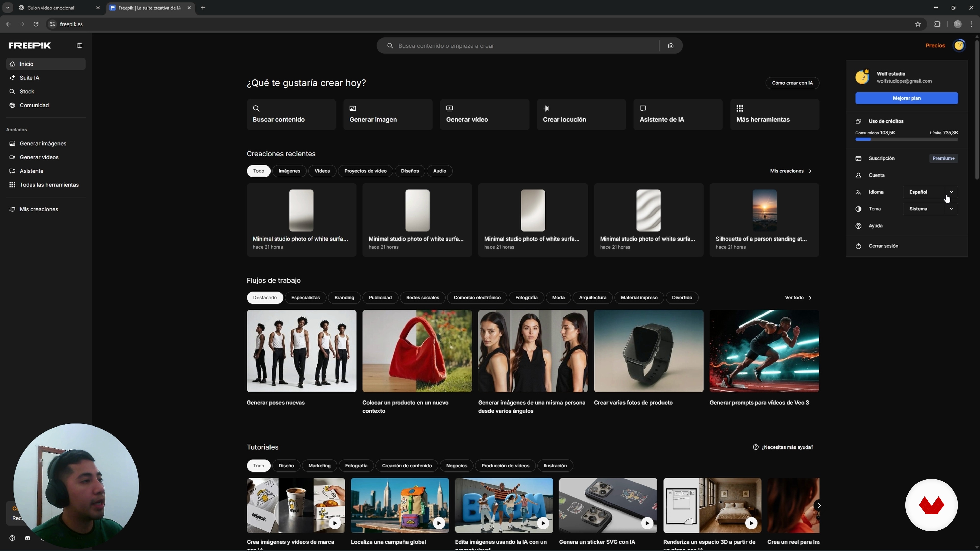
Task: Open Suscripción Premium+ in profile menu
Action: (906, 158)
